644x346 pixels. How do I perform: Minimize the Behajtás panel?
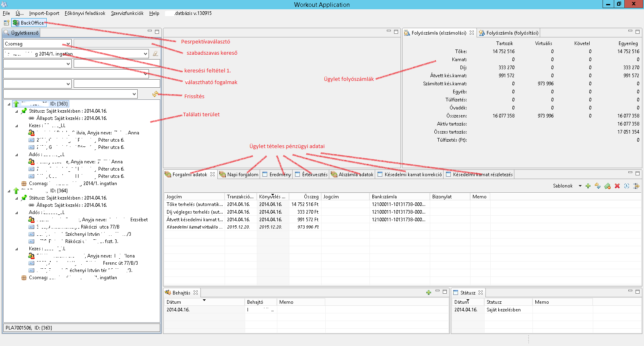pos(438,291)
